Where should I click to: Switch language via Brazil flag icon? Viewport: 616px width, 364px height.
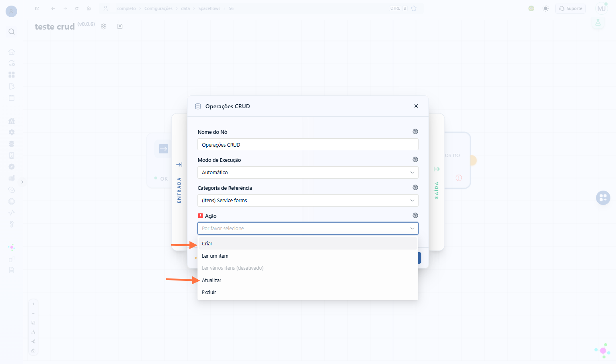531,8
